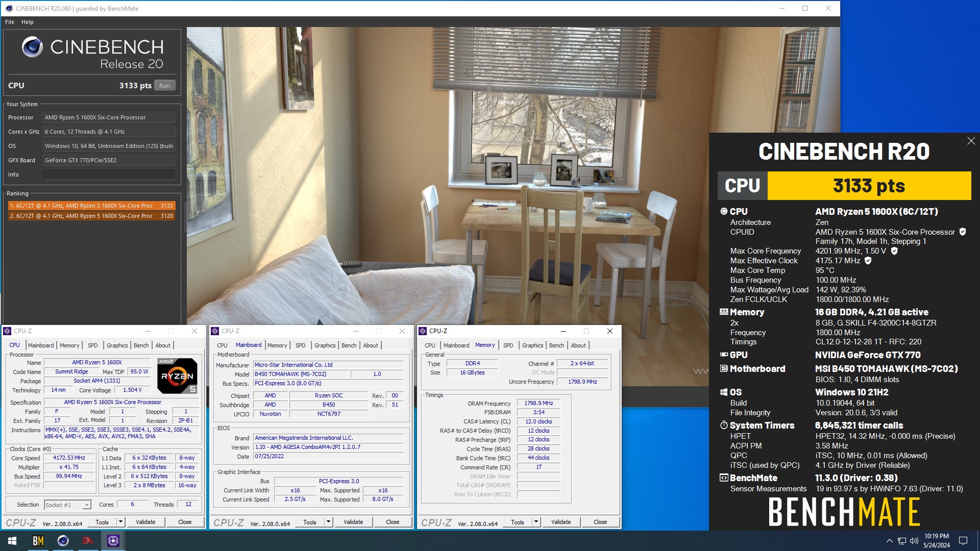Switch to SPD tab in first CPU-Z window
This screenshot has height=551, width=980.
click(x=93, y=345)
